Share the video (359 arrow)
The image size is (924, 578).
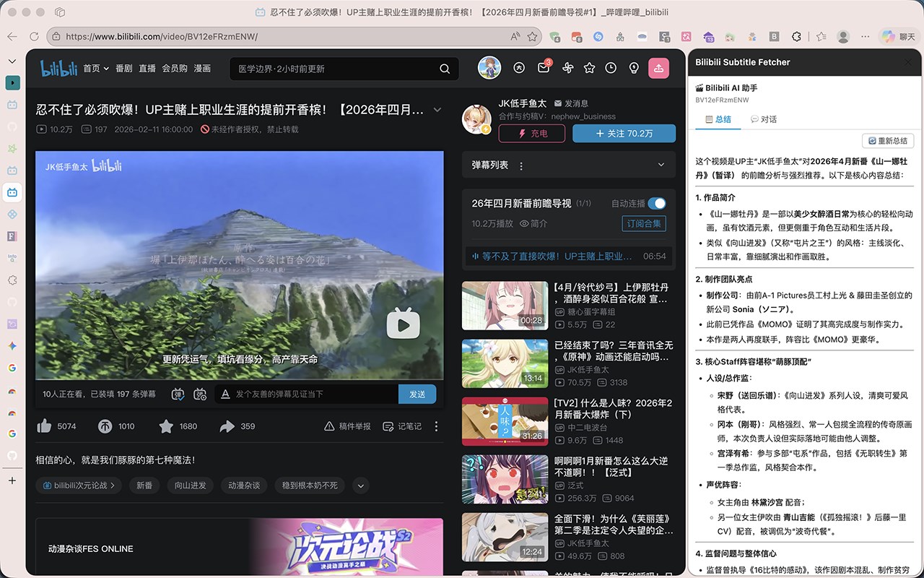[227, 426]
